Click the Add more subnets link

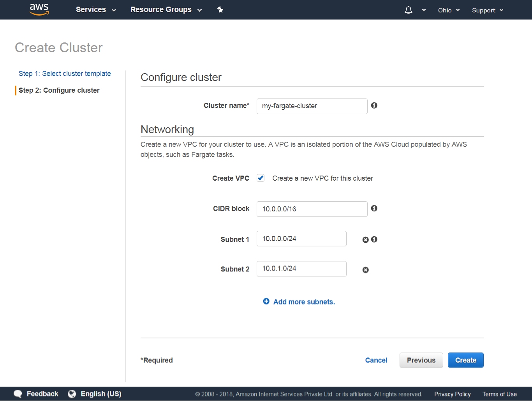pos(304,302)
